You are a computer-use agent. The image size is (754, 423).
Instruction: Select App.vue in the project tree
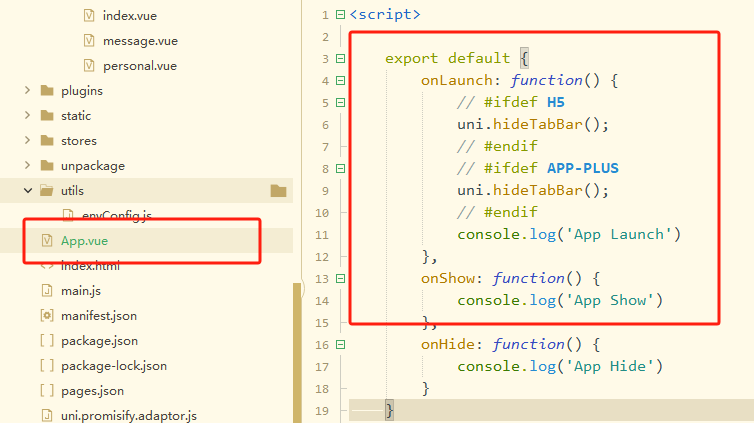tap(84, 241)
